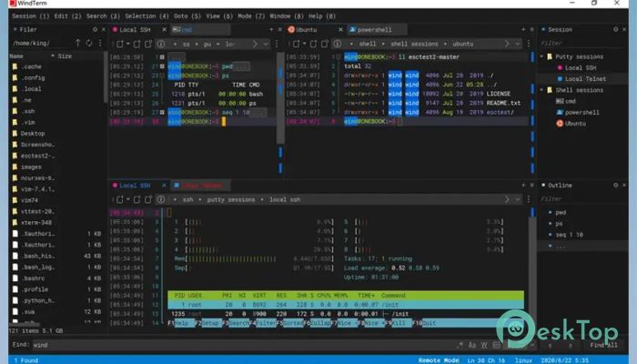Open Filer panel settings gear
Image resolution: width=637 pixels, height=364 pixels.
coord(95,29)
